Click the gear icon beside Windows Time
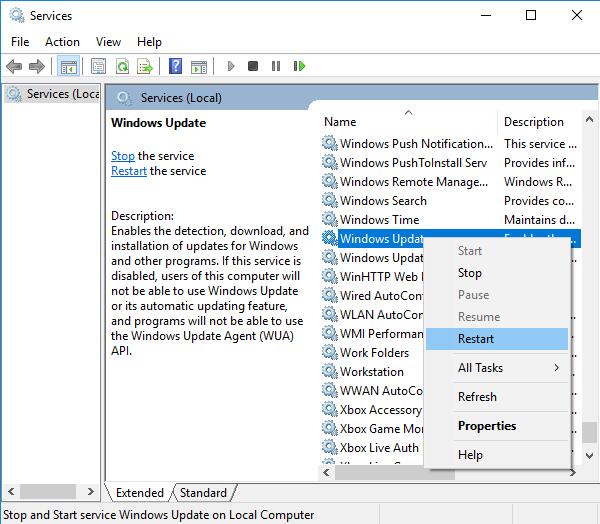The width and height of the screenshot is (600, 524). coord(329,219)
